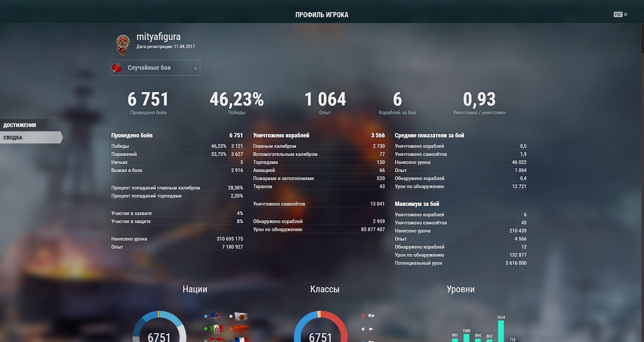This screenshot has width=644, height=342.
Task: Click the spotting damage total 85 877 407
Action: tap(373, 230)
